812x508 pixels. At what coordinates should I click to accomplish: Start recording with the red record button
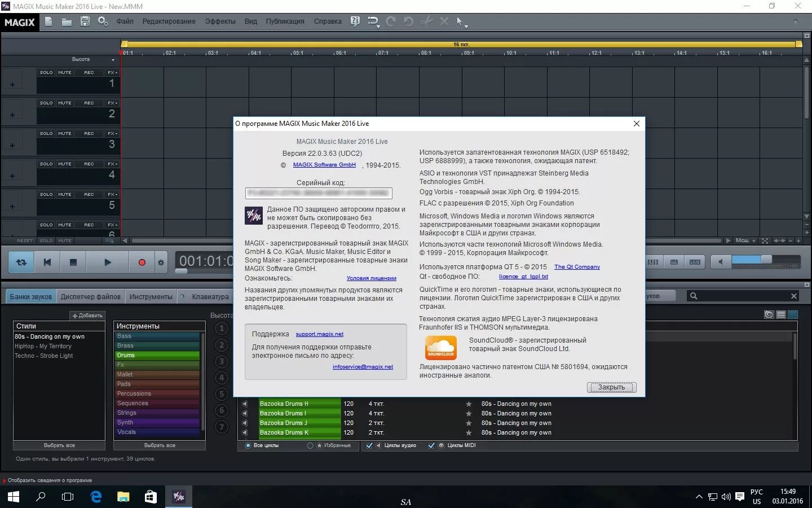pos(142,262)
